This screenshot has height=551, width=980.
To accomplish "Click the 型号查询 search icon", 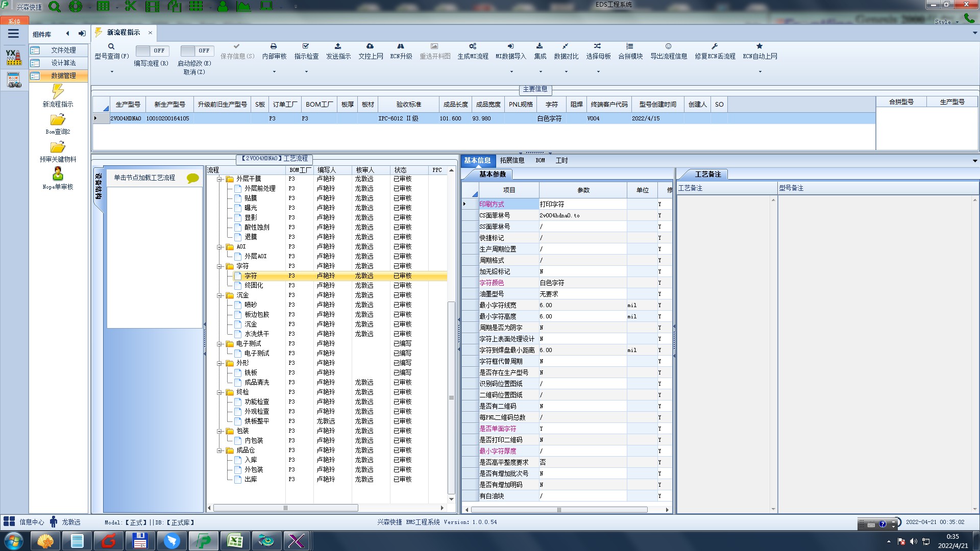I will click(x=111, y=46).
